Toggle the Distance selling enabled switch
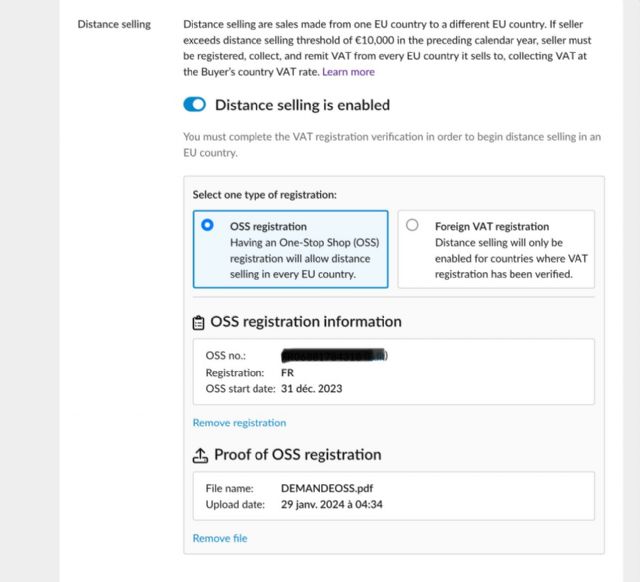The width and height of the screenshot is (640, 582). point(195,105)
